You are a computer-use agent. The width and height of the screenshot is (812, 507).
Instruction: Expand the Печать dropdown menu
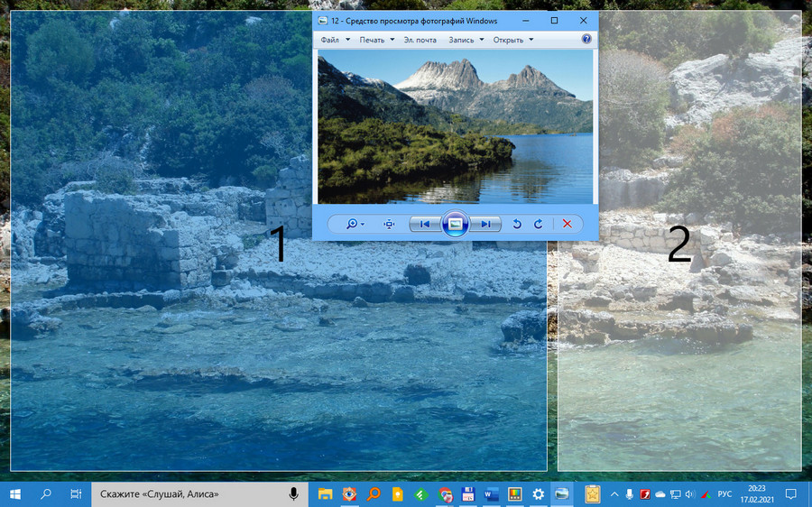[x=376, y=40]
